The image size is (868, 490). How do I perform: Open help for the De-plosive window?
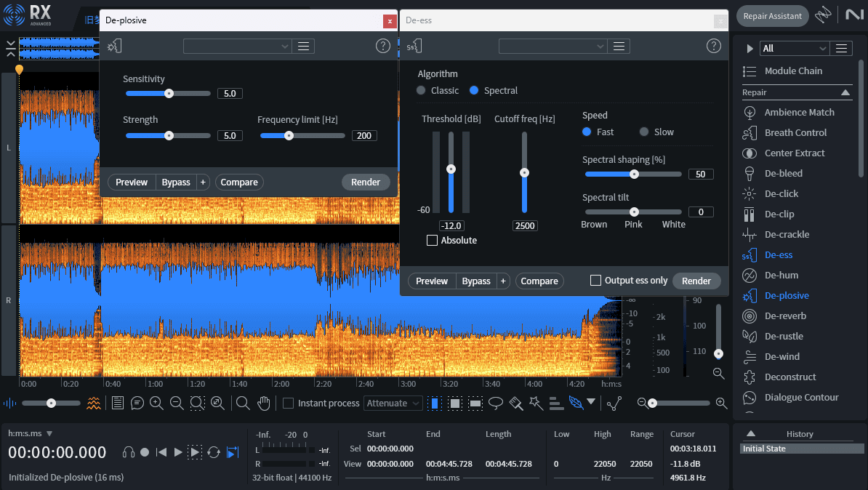[383, 46]
